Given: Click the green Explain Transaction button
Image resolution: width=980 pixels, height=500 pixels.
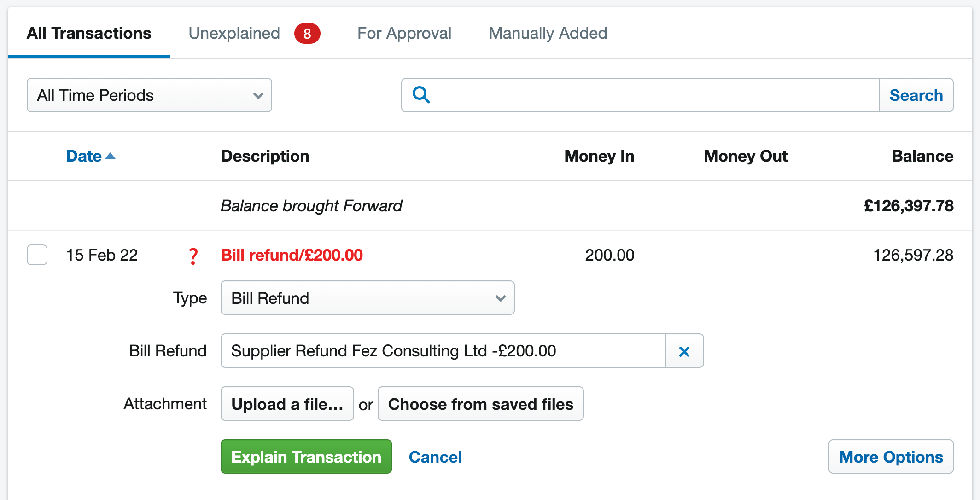Looking at the screenshot, I should pyautogui.click(x=306, y=457).
